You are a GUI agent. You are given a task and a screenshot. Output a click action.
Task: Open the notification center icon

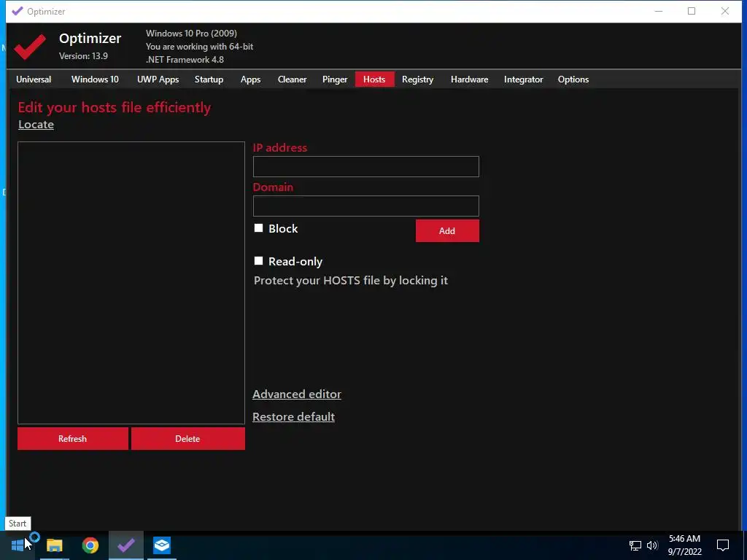click(723, 545)
